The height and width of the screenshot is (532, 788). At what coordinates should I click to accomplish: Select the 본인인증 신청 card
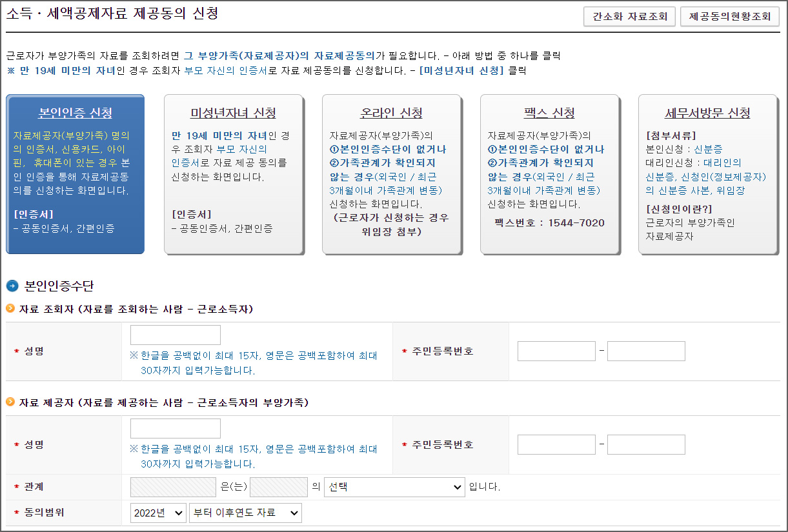(x=75, y=174)
